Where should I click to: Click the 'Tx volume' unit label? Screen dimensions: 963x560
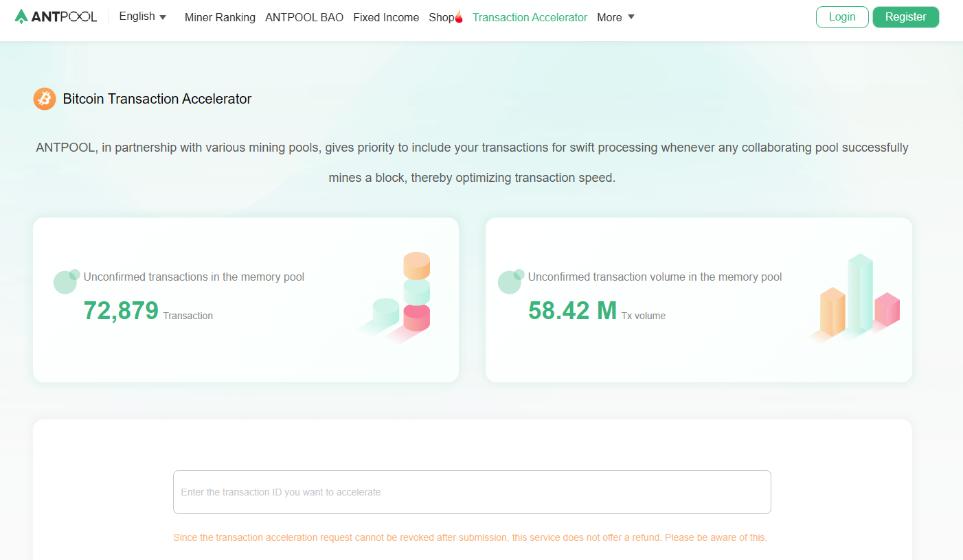[x=644, y=316]
